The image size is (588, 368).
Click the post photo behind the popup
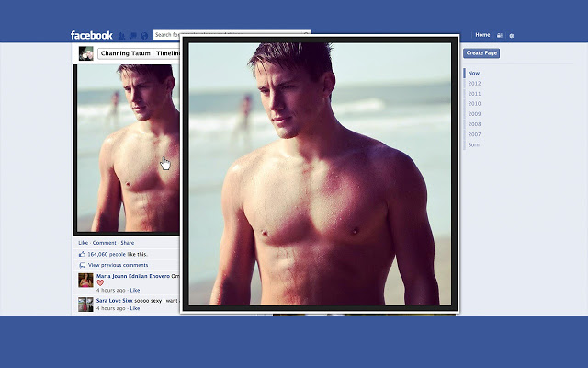click(x=128, y=149)
